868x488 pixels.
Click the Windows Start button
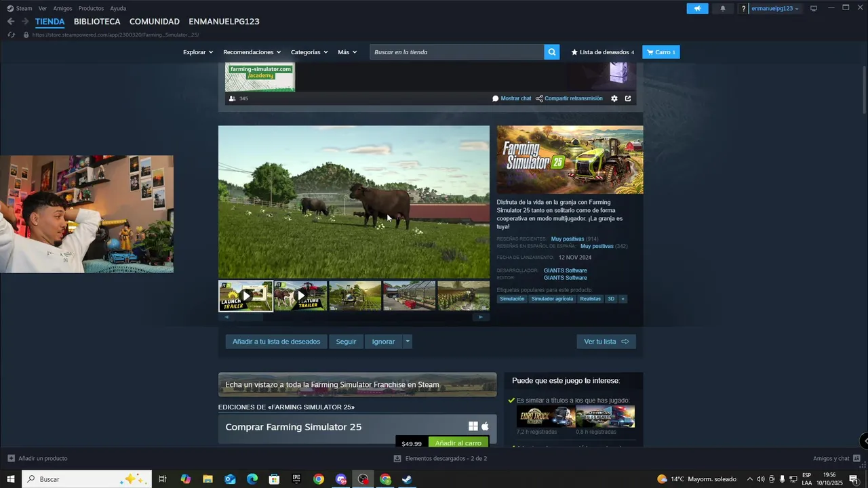[x=11, y=479]
